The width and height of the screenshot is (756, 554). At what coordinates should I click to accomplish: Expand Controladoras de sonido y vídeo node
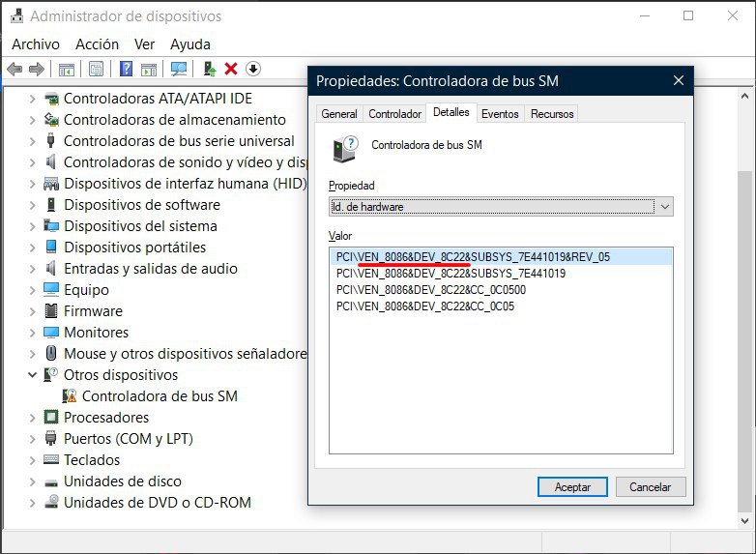pos(32,162)
